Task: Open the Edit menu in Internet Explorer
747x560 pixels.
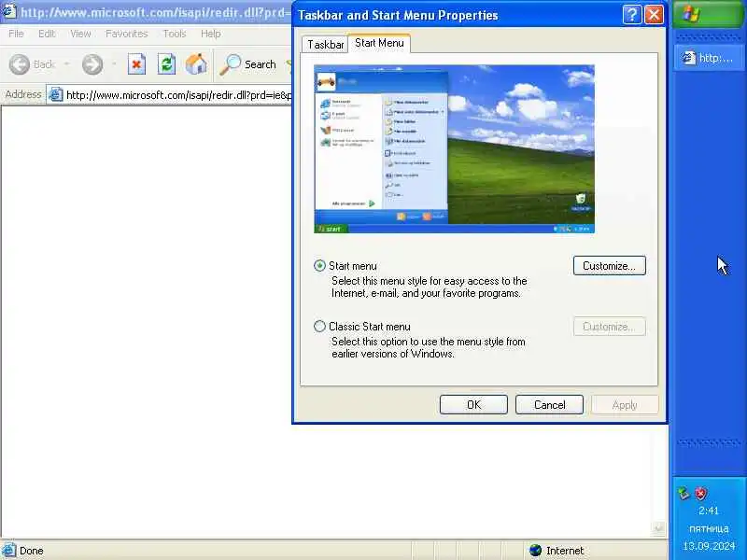Action: click(47, 34)
